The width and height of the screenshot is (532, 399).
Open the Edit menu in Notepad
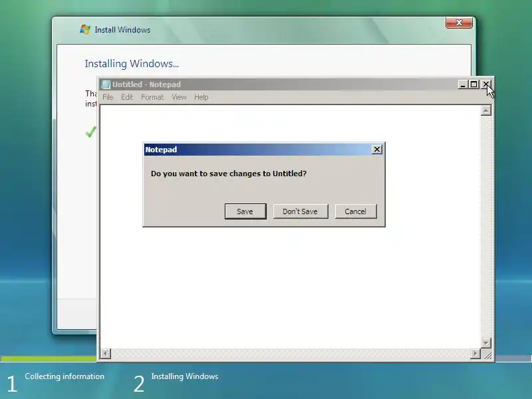[127, 97]
